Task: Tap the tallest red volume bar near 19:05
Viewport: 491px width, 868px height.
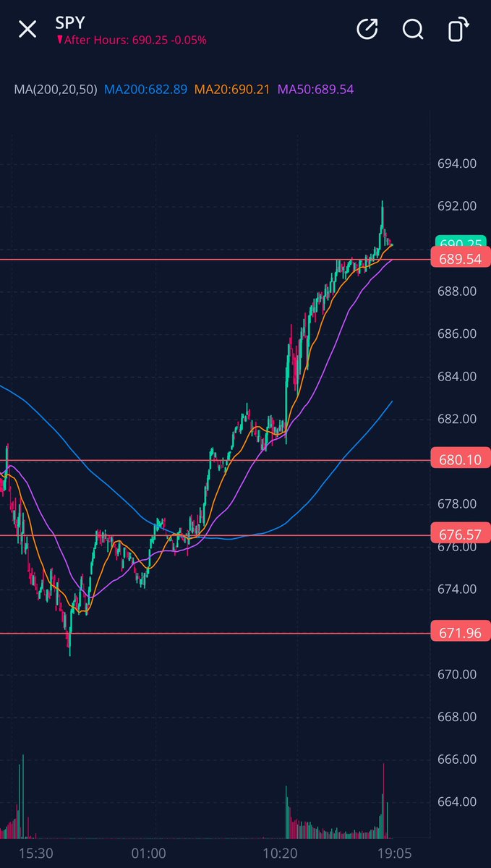Action: 384,801
